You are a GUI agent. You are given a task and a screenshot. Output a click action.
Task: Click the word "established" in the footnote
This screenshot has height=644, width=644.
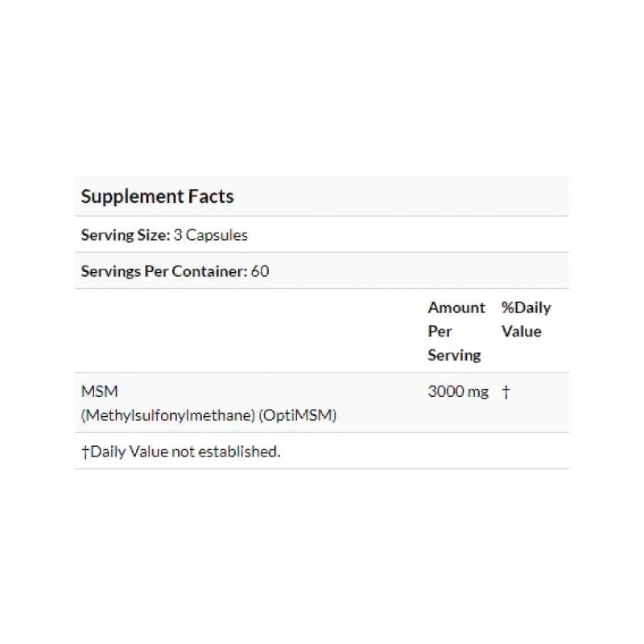click(x=240, y=452)
